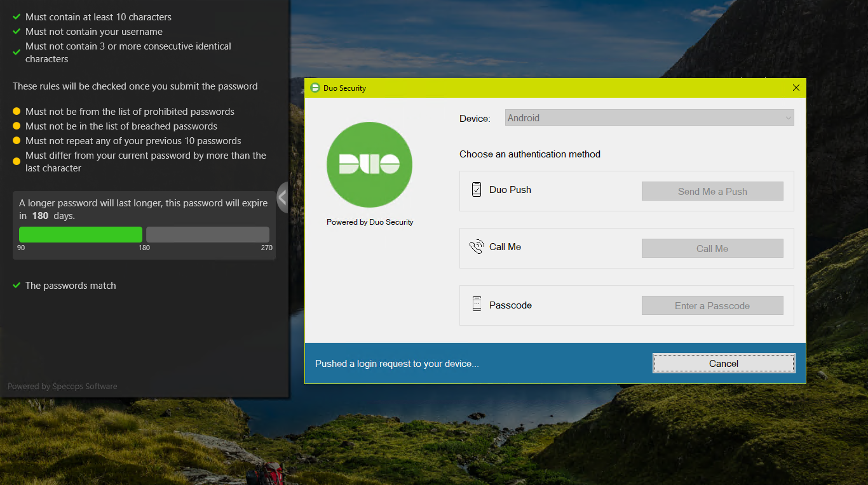The width and height of the screenshot is (868, 485).
Task: Click the 'Duo Security' window title text
Action: tap(344, 88)
